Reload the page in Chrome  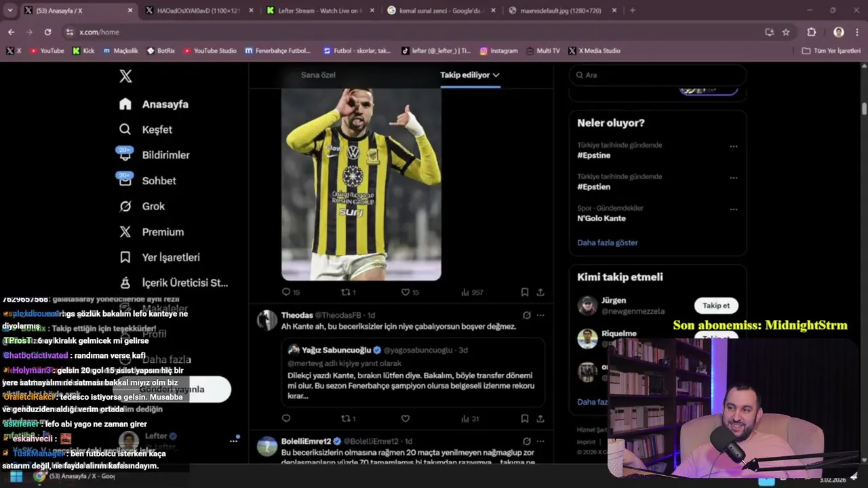coord(47,32)
